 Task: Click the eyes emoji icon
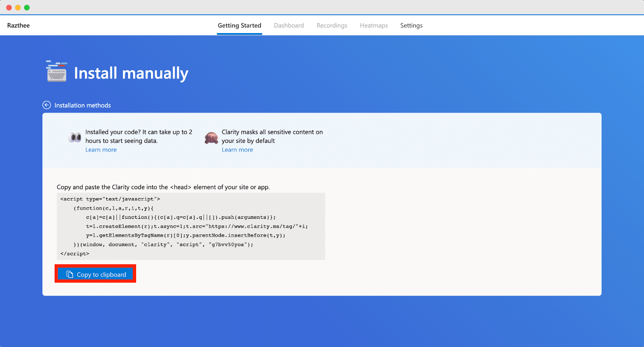pos(75,138)
